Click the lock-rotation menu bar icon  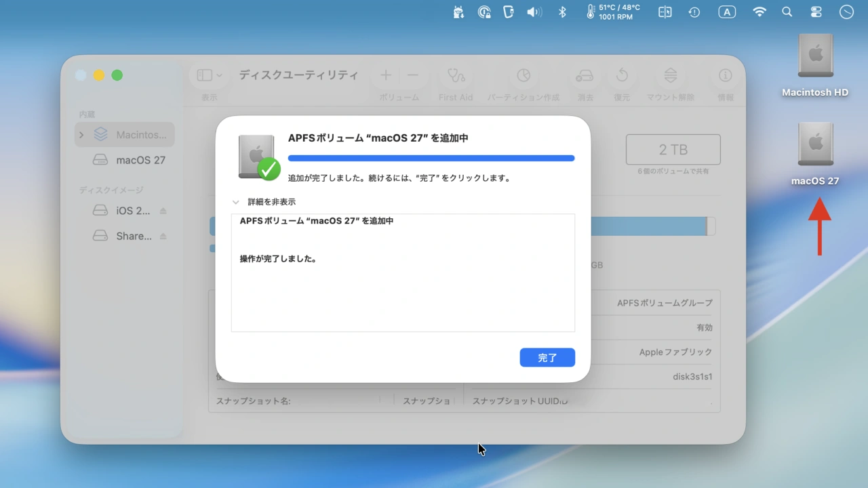pyautogui.click(x=484, y=12)
